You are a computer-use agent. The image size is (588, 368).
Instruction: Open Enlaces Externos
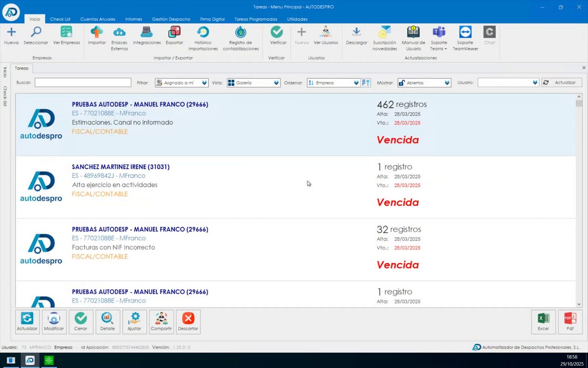point(119,39)
